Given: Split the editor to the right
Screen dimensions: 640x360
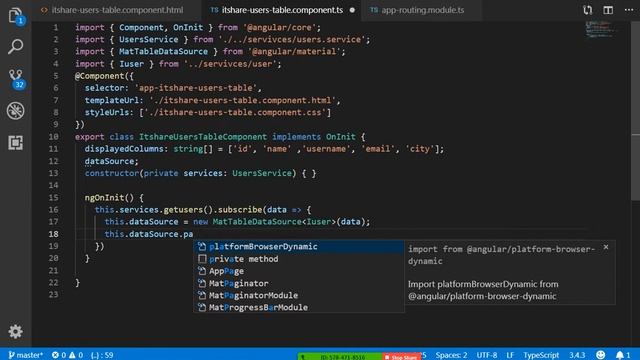Looking at the screenshot, I should 608,10.
